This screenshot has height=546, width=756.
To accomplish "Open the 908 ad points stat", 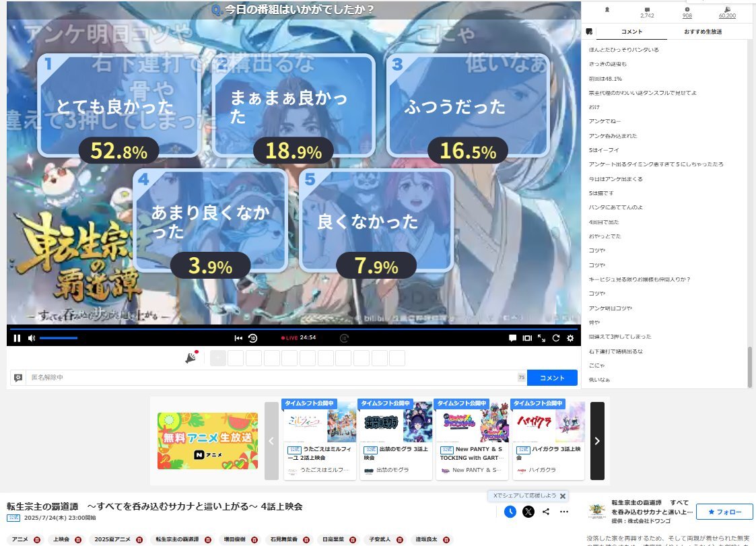I will click(x=687, y=13).
